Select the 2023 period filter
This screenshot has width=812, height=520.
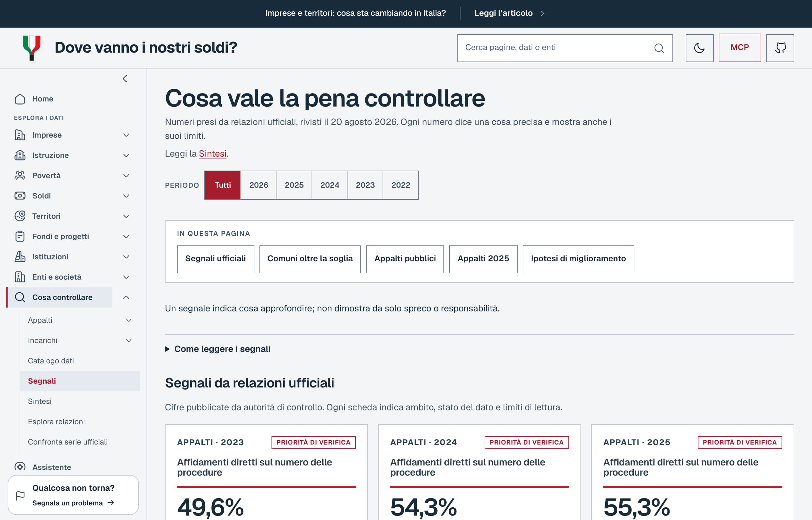click(x=365, y=185)
